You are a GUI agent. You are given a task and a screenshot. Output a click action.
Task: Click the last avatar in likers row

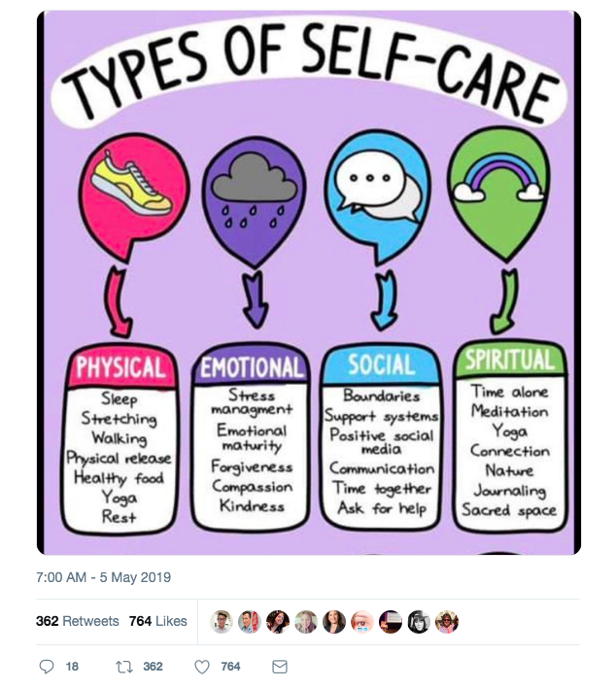pyautogui.click(x=446, y=622)
